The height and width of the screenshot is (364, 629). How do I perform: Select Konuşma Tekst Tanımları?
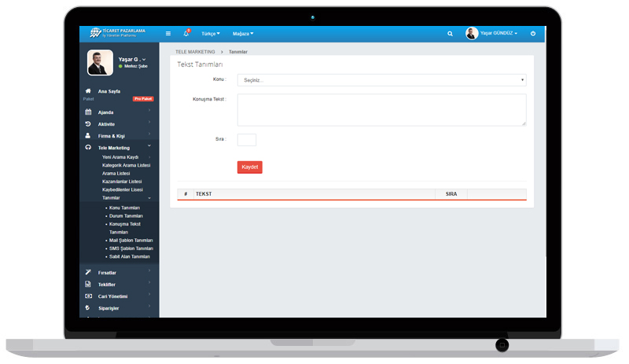click(x=125, y=228)
